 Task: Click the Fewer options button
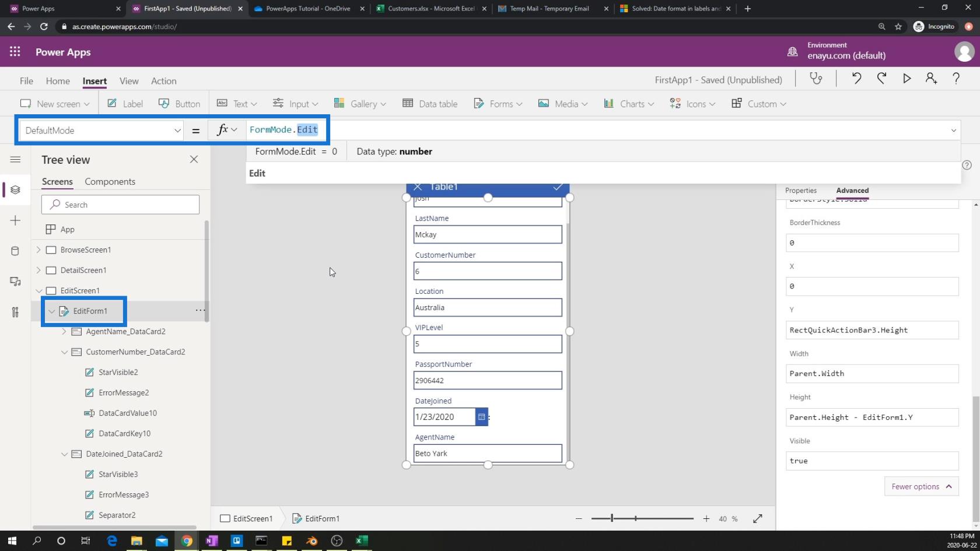point(921,486)
